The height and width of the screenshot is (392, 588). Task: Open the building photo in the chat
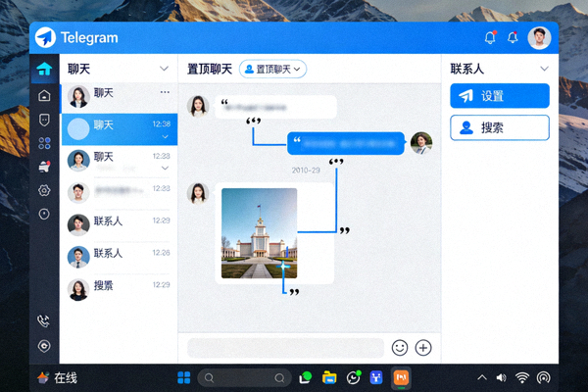(x=259, y=233)
